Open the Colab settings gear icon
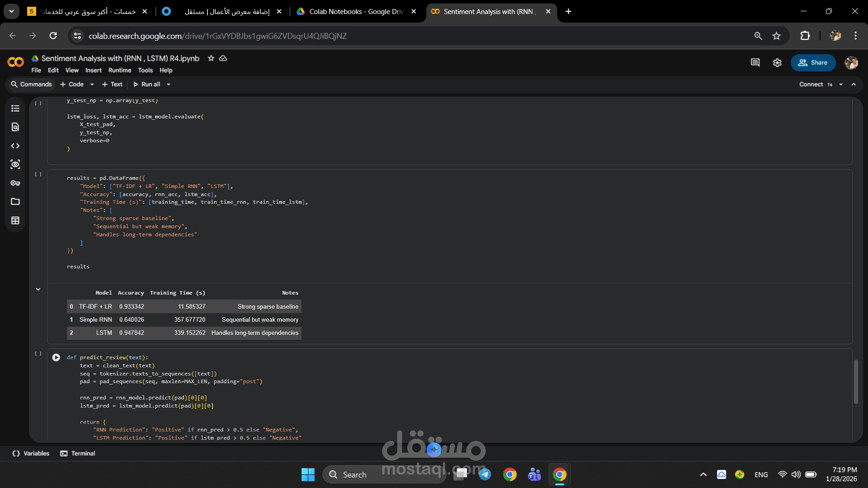Screen dimensions: 868x488 (777, 63)
